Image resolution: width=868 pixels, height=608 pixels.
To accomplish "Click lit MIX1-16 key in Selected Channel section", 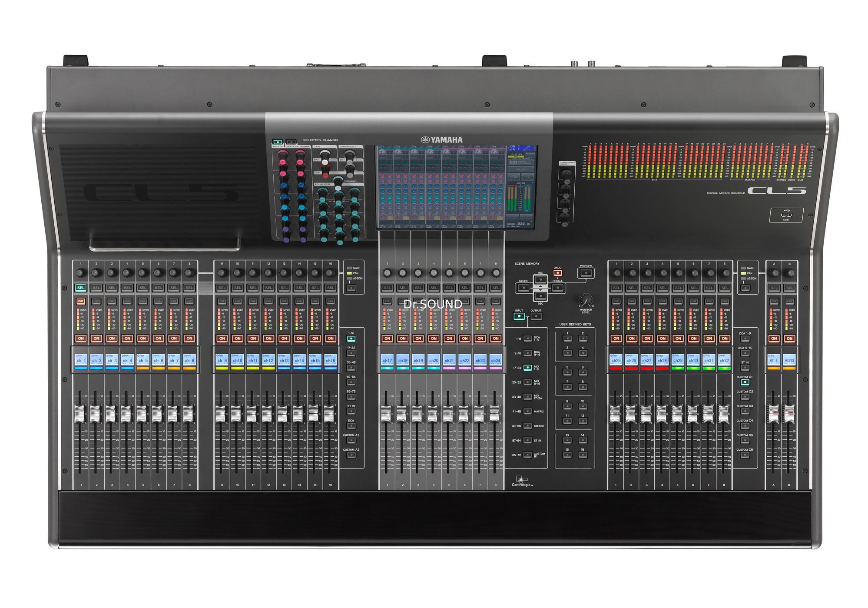I will (x=278, y=142).
